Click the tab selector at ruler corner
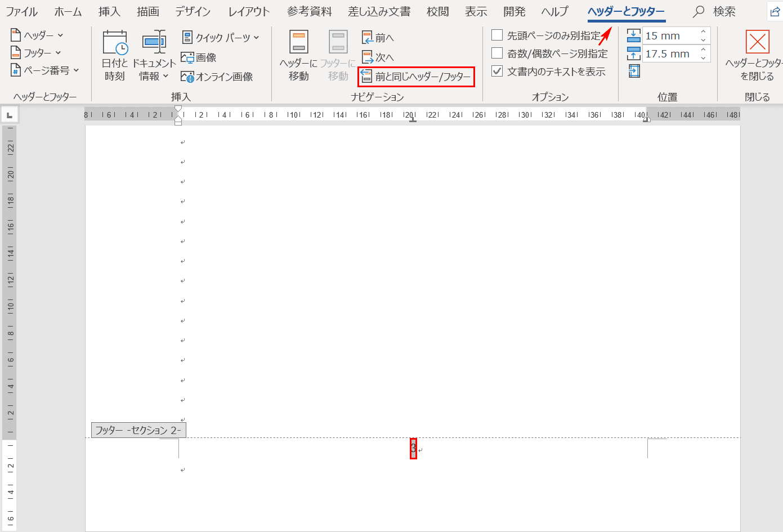 [10, 115]
